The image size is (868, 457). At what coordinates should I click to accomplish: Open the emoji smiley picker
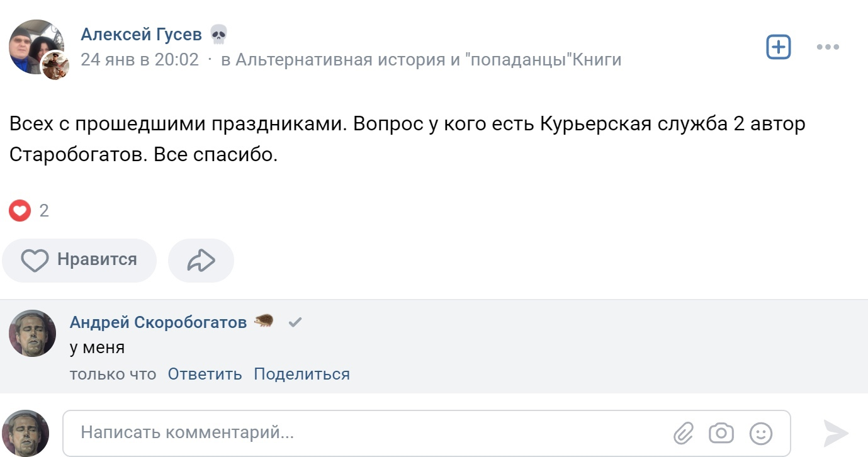pos(761,433)
